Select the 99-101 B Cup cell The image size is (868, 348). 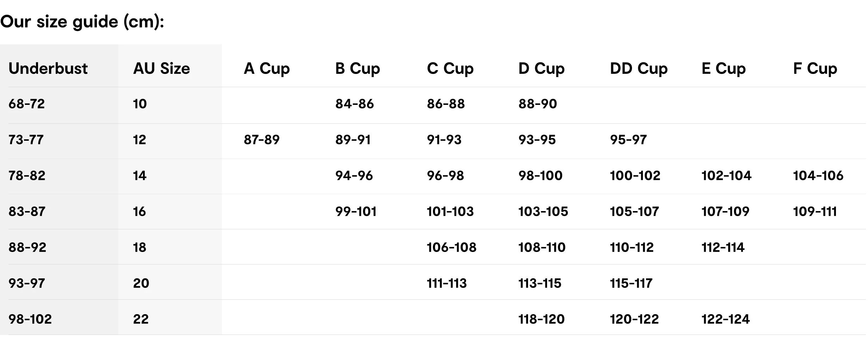pyautogui.click(x=356, y=211)
